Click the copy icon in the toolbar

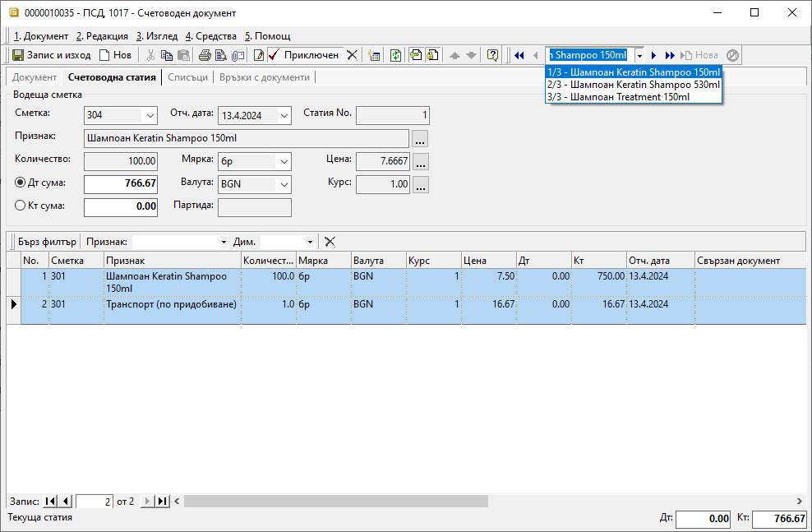tap(167, 55)
